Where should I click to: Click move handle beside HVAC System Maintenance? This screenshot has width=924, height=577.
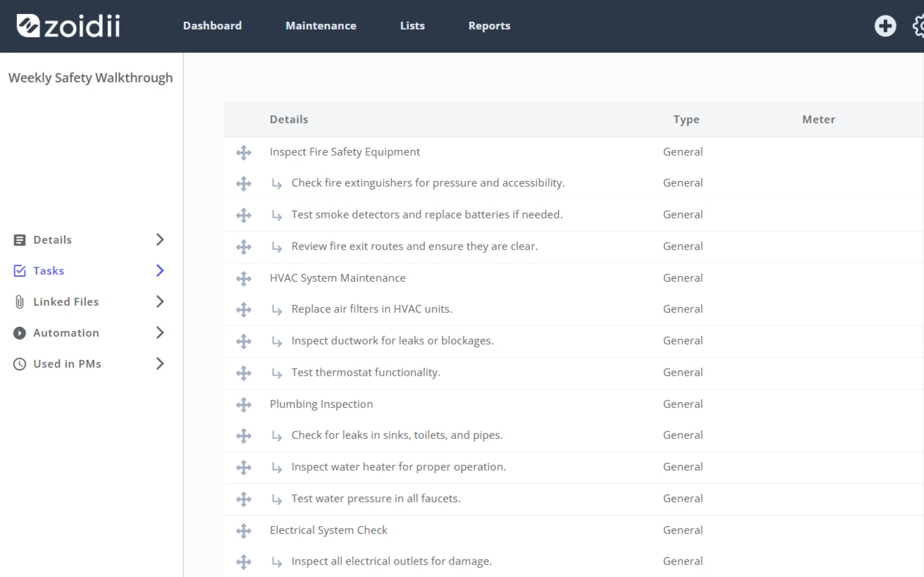243,278
